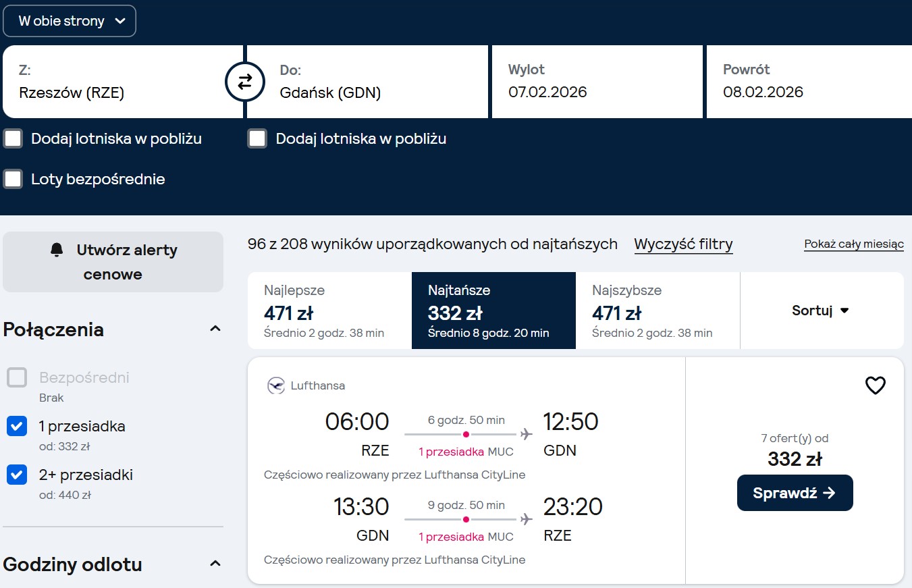Screen dimensions: 912x588
Task: Click the Sprawdź button for 332 zł offer
Action: pyautogui.click(x=795, y=493)
